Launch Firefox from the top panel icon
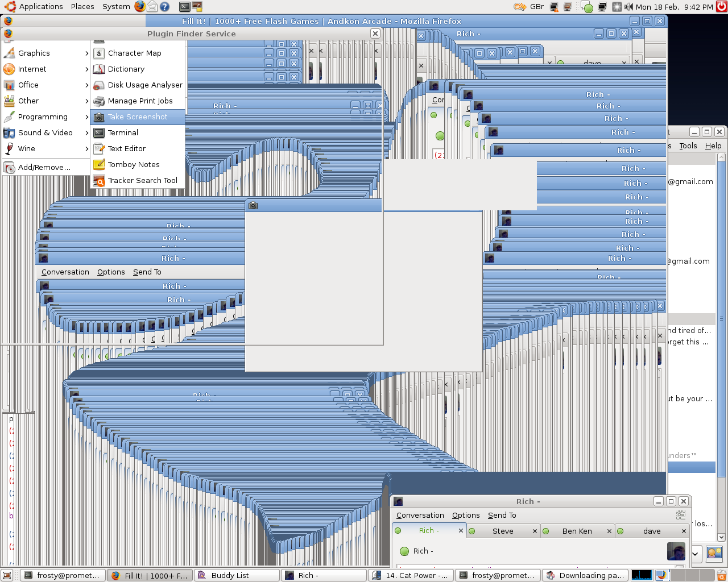Screen dimensions: 728x582 pyautogui.click(x=140, y=7)
